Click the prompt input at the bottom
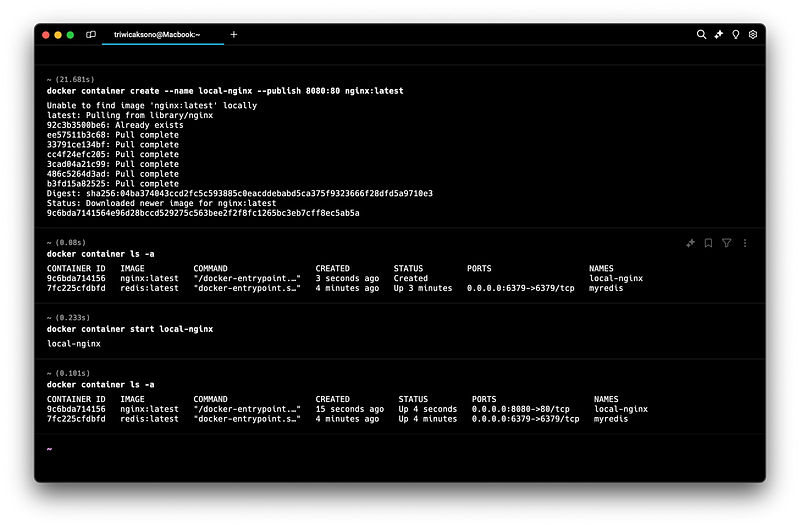The height and width of the screenshot is (528, 800). click(400, 449)
